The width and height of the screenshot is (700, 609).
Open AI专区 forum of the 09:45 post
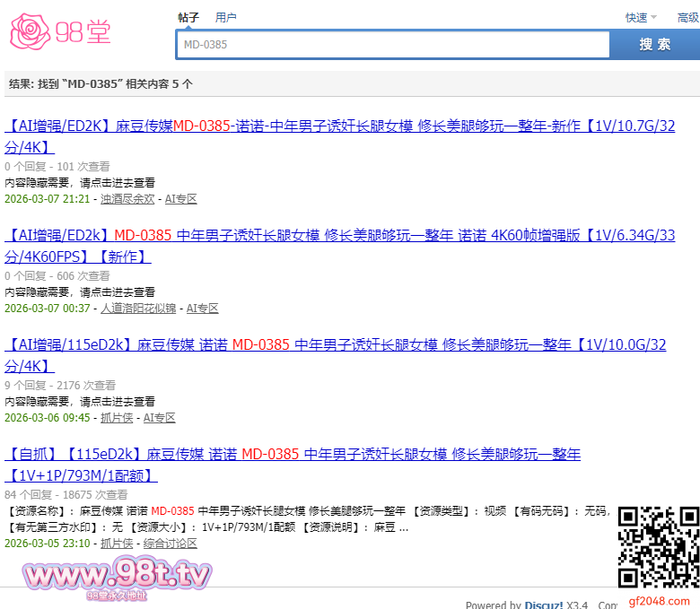[160, 418]
